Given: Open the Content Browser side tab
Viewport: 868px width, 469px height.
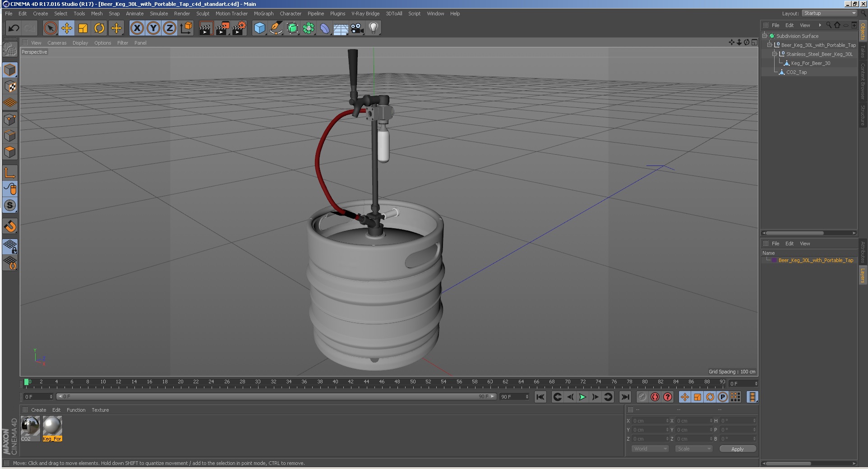Looking at the screenshot, I should 863,81.
